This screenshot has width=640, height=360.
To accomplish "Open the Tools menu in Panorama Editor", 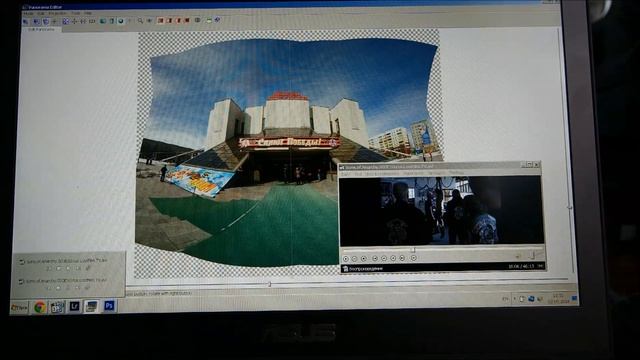I will 76,13.
